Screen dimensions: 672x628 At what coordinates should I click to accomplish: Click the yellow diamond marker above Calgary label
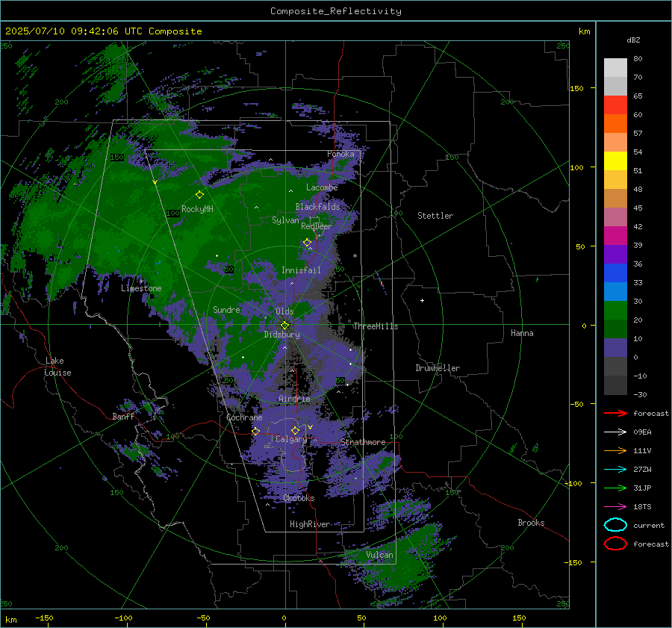pos(295,430)
